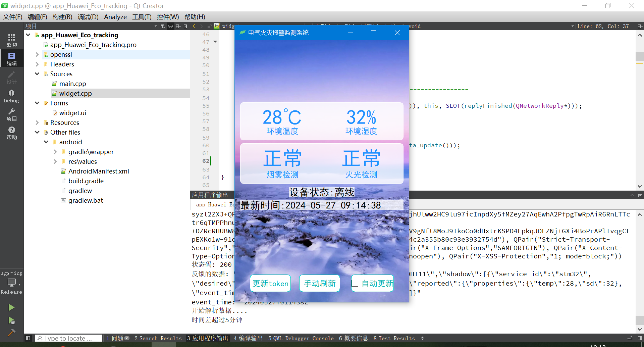This screenshot has width=644, height=347.
Task: Click the 更新token button
Action: click(x=270, y=283)
